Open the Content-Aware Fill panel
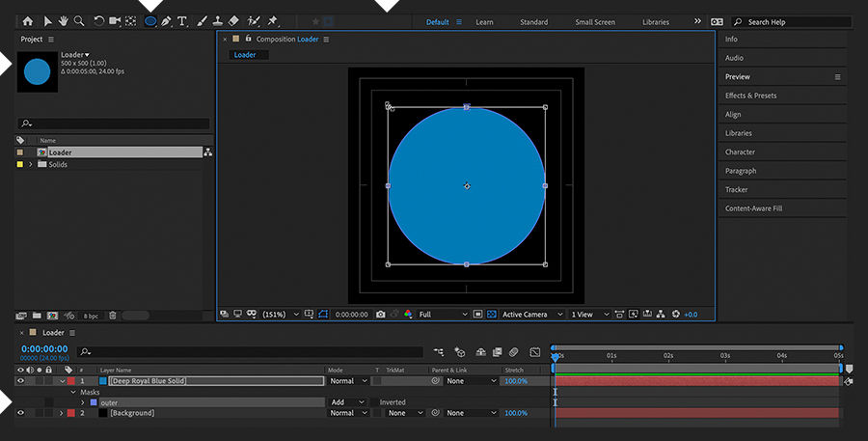Viewport: 868px width, 441px height. 753,208
